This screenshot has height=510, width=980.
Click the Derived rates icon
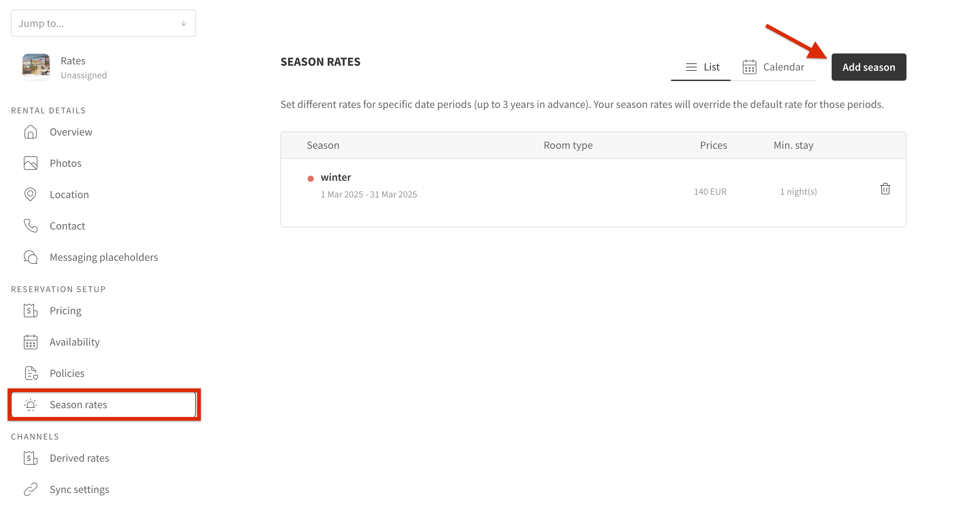(x=30, y=458)
